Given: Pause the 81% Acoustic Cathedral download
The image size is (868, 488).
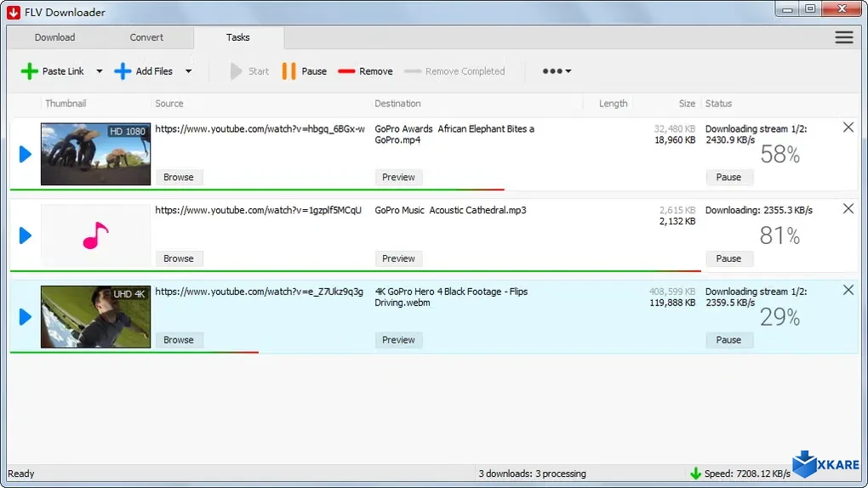Looking at the screenshot, I should 728,258.
